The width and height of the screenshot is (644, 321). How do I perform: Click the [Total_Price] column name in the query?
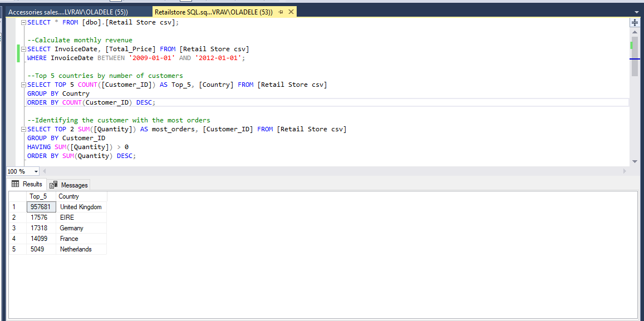131,50
